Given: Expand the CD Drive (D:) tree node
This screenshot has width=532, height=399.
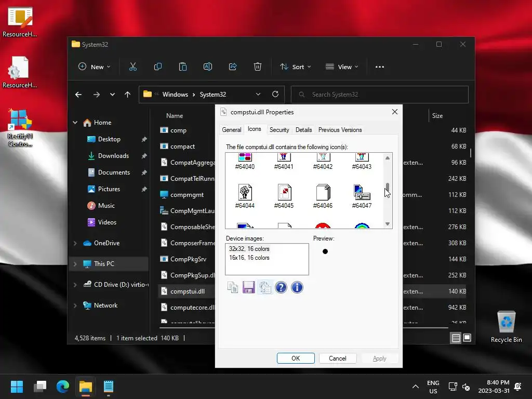Looking at the screenshot, I should [x=75, y=285].
